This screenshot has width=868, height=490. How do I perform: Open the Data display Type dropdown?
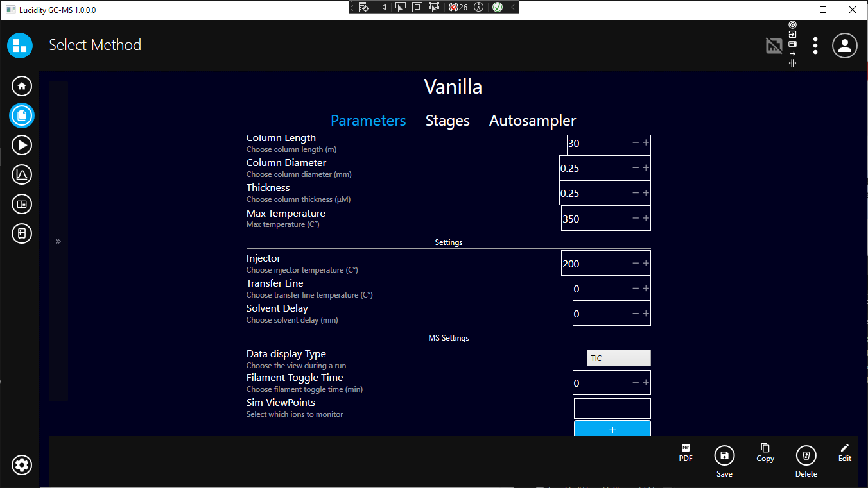(x=618, y=358)
